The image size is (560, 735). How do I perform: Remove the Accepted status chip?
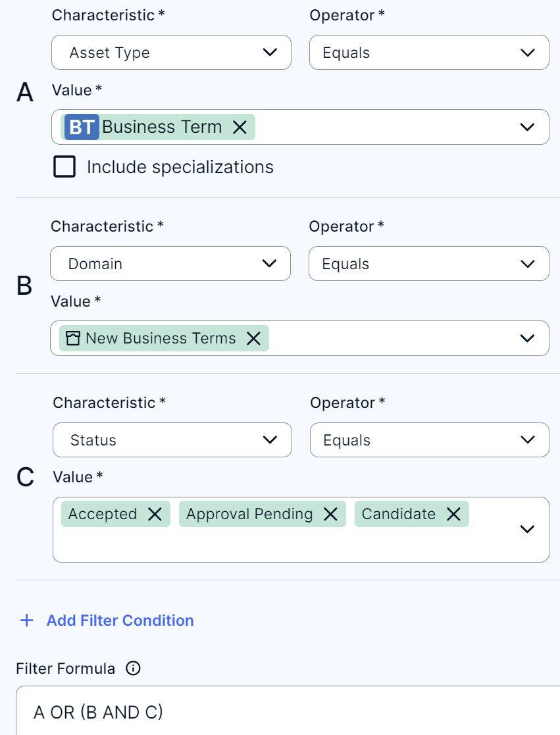(155, 514)
